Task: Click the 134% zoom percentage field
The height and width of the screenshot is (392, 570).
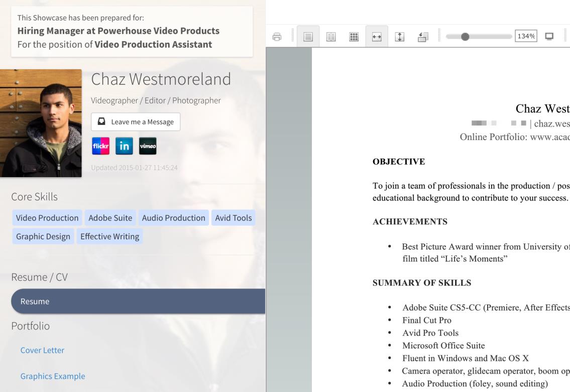Action: pos(526,36)
